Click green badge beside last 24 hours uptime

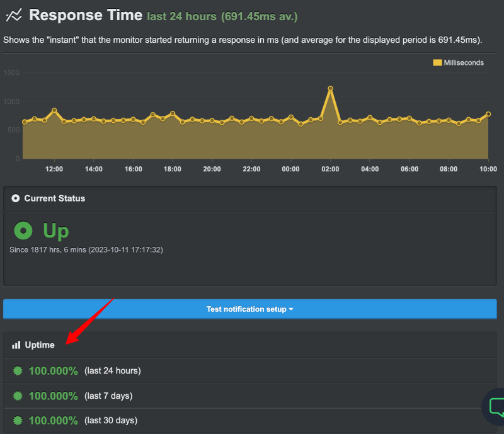tap(18, 370)
